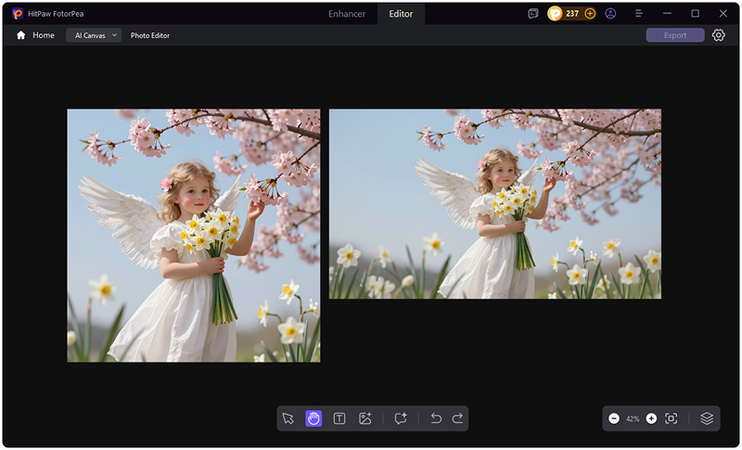Maximize the HitPaw window

(695, 14)
